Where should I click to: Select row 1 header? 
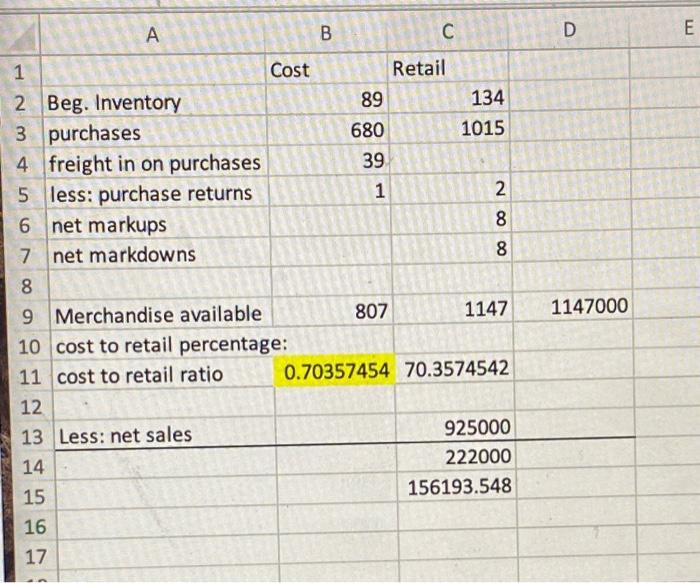pyautogui.click(x=20, y=72)
